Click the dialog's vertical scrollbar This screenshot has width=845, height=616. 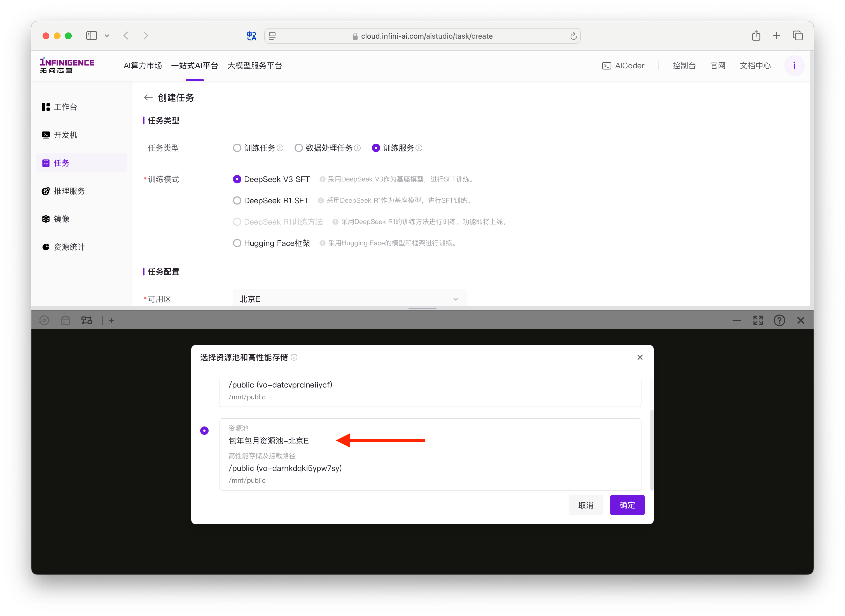point(652,451)
